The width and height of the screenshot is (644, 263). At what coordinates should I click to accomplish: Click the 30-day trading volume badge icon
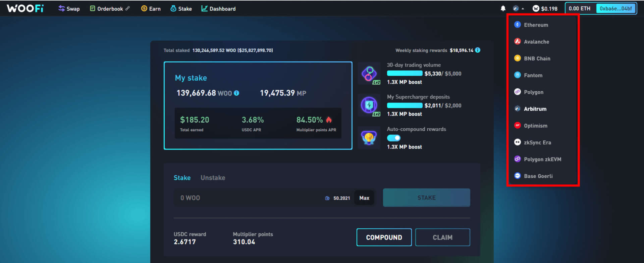[369, 74]
